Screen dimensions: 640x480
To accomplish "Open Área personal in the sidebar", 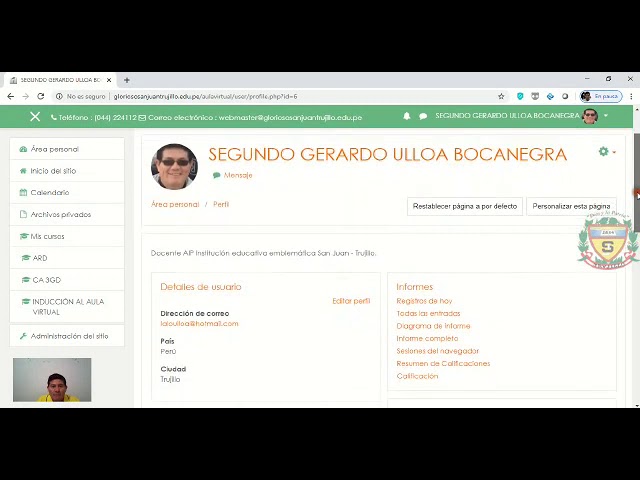I will pos(54,149).
